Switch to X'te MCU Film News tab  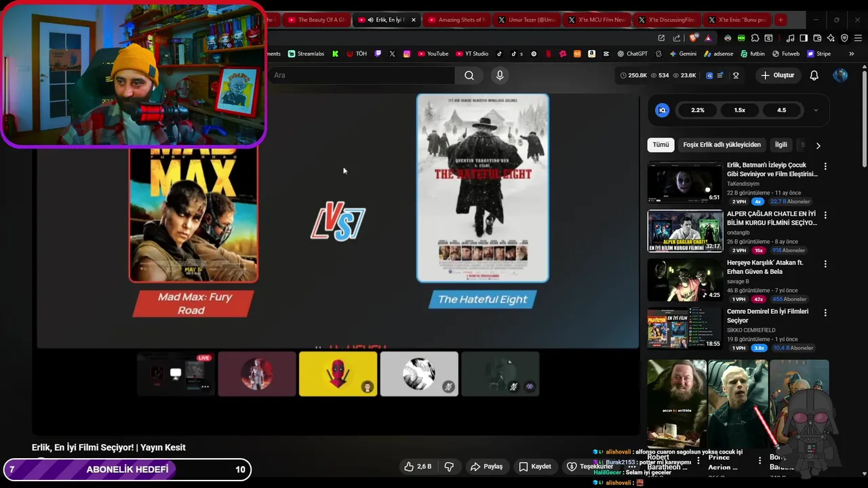tap(597, 20)
